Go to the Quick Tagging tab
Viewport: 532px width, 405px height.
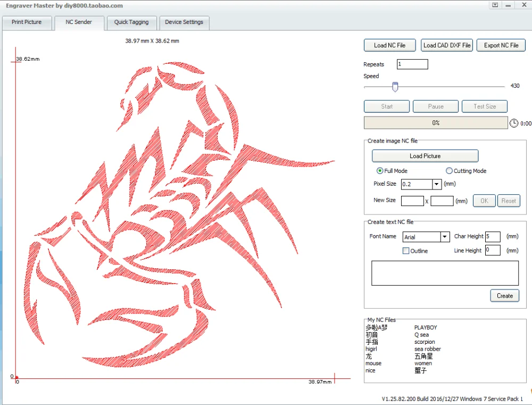coord(131,22)
